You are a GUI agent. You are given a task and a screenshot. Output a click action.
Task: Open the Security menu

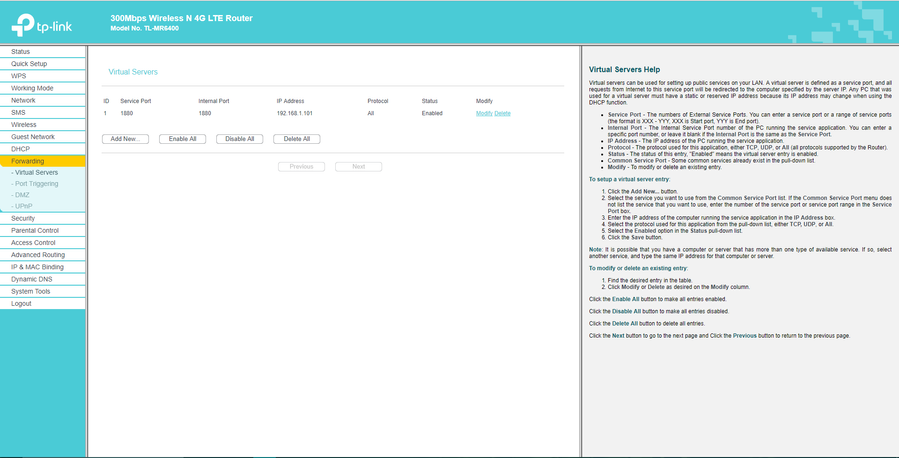(42, 218)
